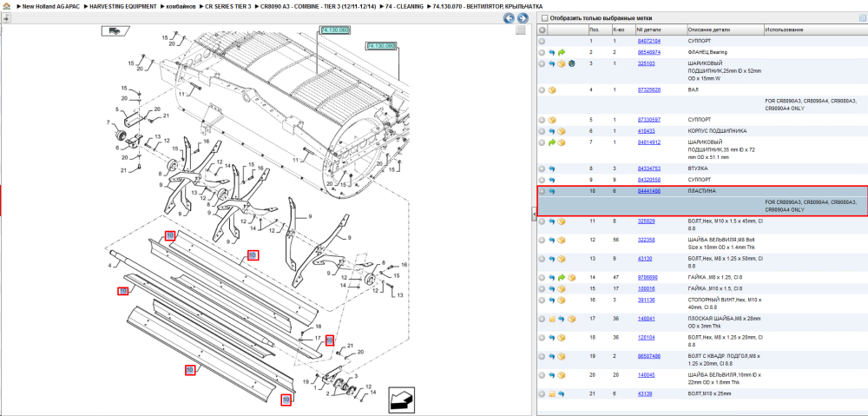Image resolution: width=868 pixels, height=416 pixels.
Task: Click the globe icon on row 325103
Action: pos(571,63)
